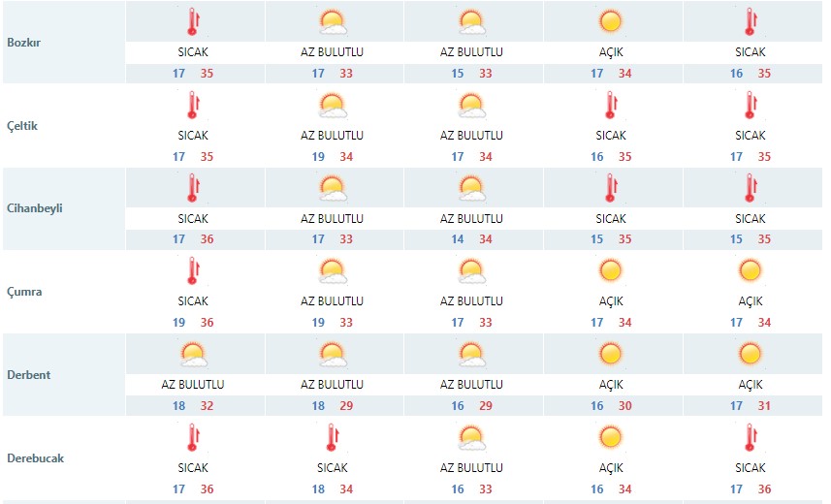Viewport: 831px width, 504px height.
Task: Click Cihanbeyli's third-day partly cloudy icon
Action: click(x=471, y=188)
